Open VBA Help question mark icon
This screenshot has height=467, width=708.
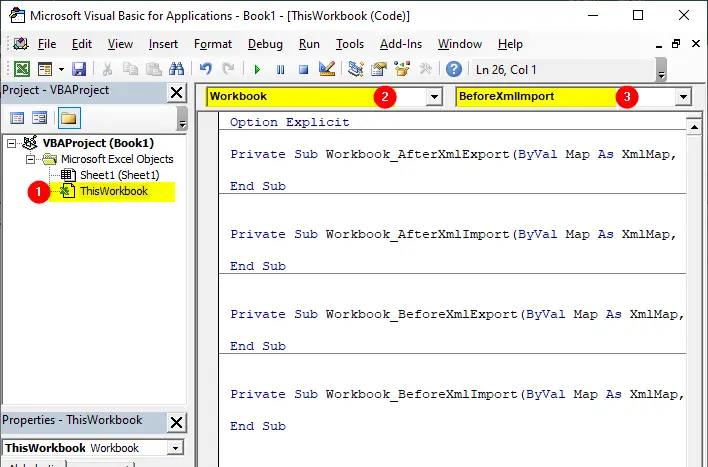pos(454,69)
